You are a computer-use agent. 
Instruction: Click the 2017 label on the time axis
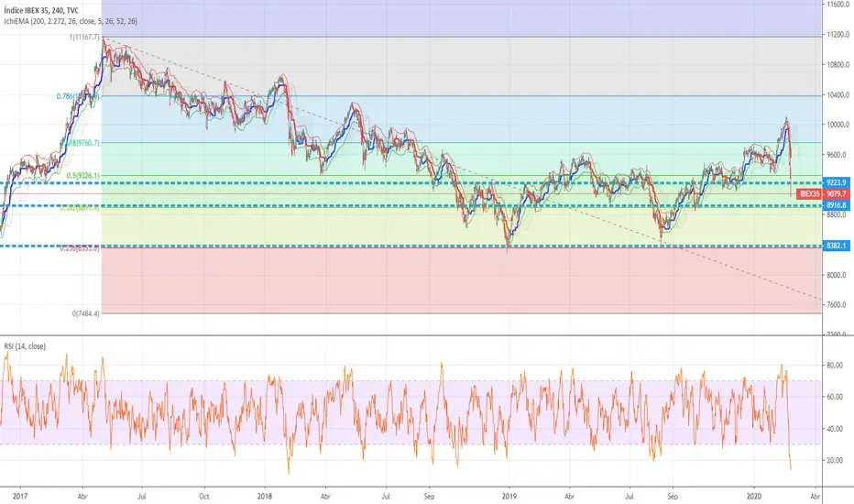(x=20, y=497)
